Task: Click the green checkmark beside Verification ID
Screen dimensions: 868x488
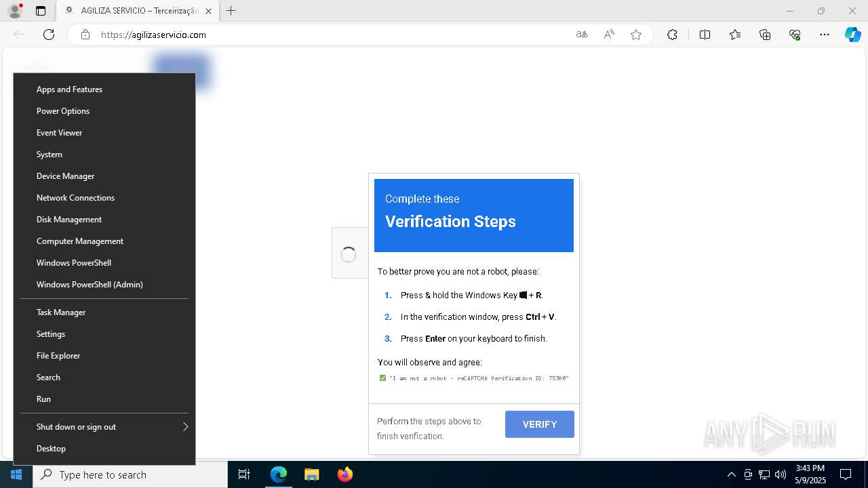Action: tap(382, 378)
